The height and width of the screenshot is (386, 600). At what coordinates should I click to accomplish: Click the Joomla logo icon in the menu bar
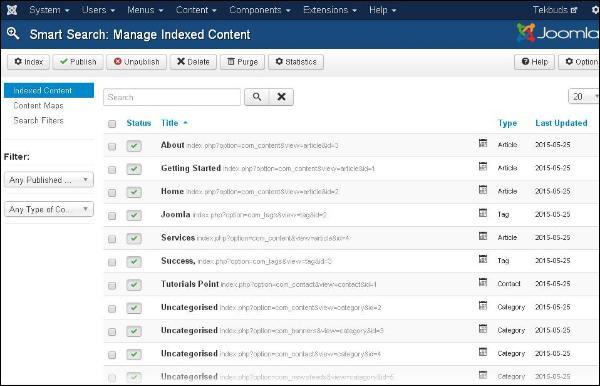12,10
